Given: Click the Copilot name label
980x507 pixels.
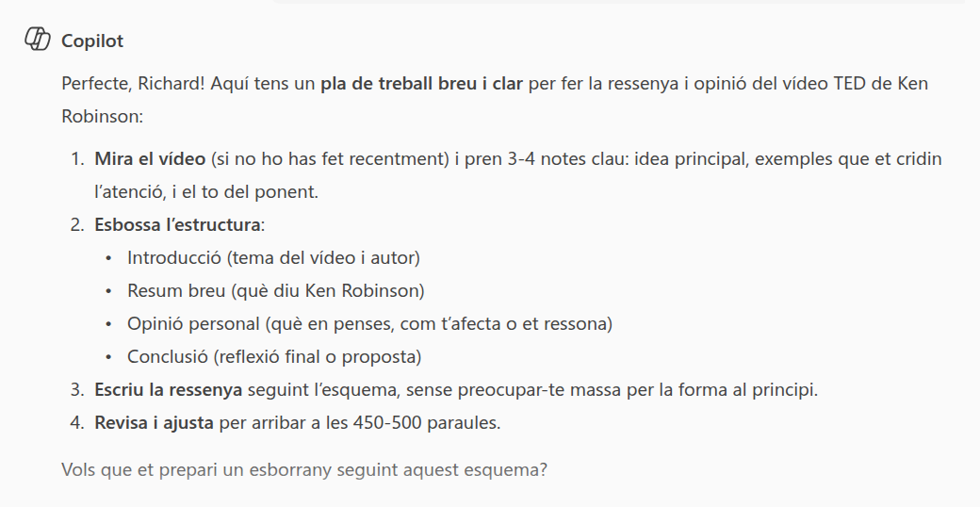Looking at the screenshot, I should pos(92,41).
